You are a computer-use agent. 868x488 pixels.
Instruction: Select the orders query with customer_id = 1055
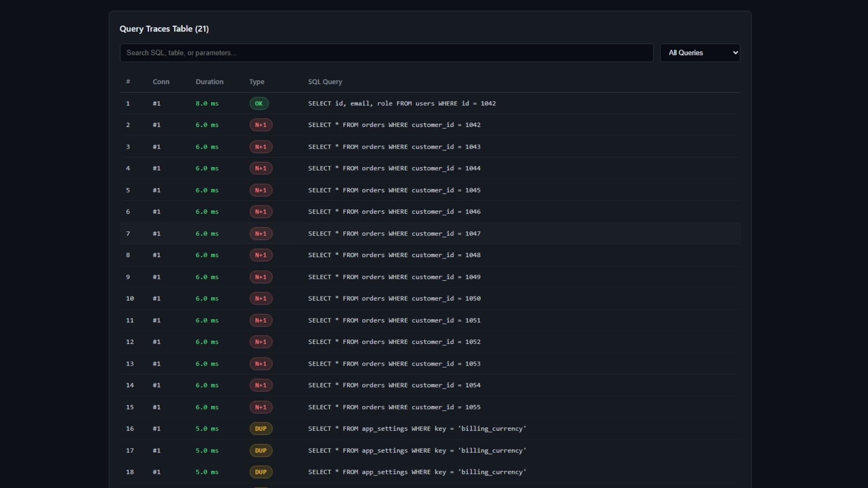coord(394,407)
